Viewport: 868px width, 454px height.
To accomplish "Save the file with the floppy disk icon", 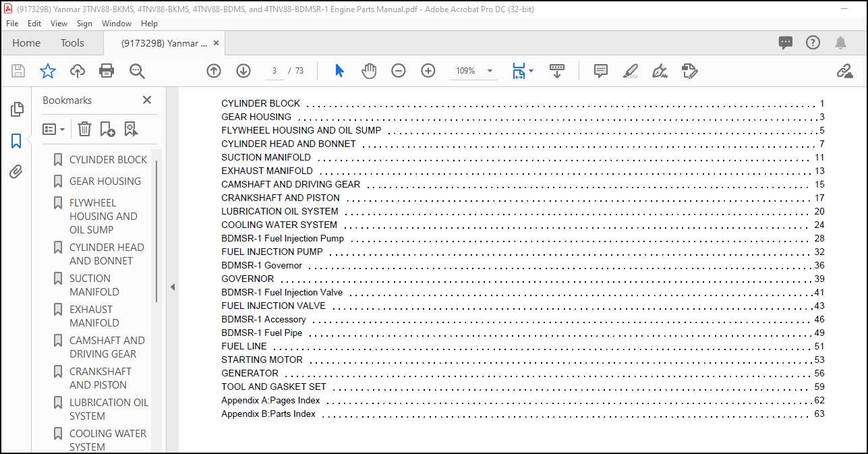I will click(x=18, y=71).
